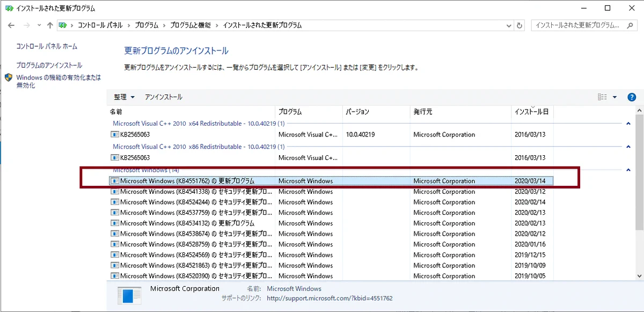The width and height of the screenshot is (644, 312).
Task: Open コントロール パネル ホーム link
Action: pyautogui.click(x=47, y=47)
